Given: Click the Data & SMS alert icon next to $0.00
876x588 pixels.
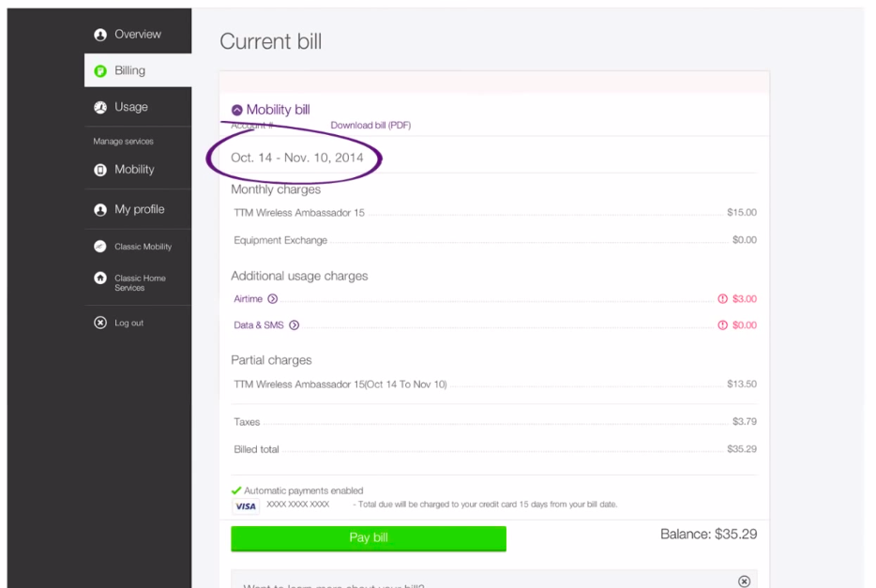Looking at the screenshot, I should (722, 325).
